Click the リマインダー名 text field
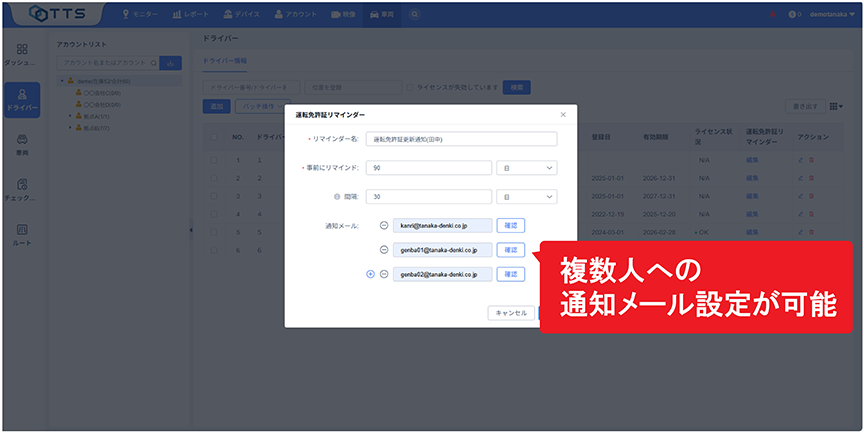The image size is (864, 432). point(460,139)
